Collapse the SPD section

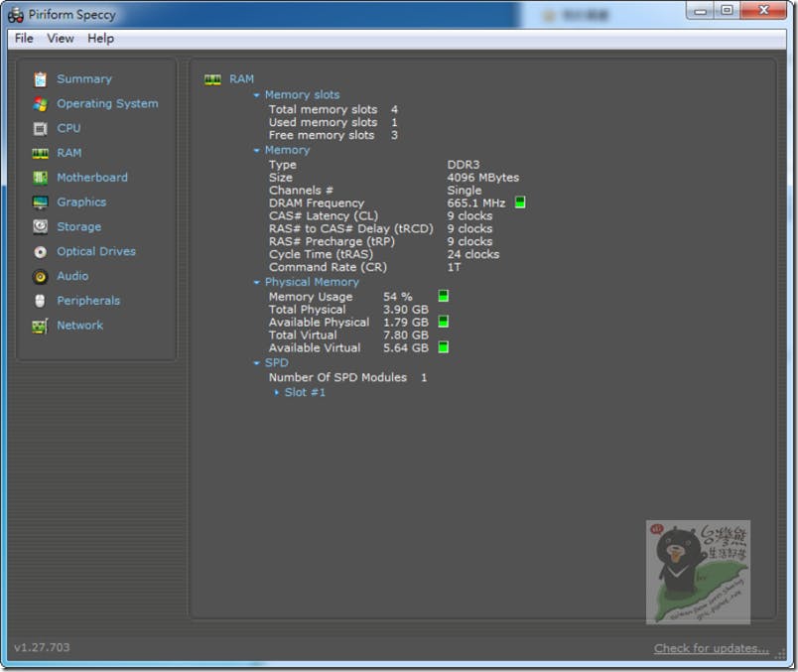(256, 363)
